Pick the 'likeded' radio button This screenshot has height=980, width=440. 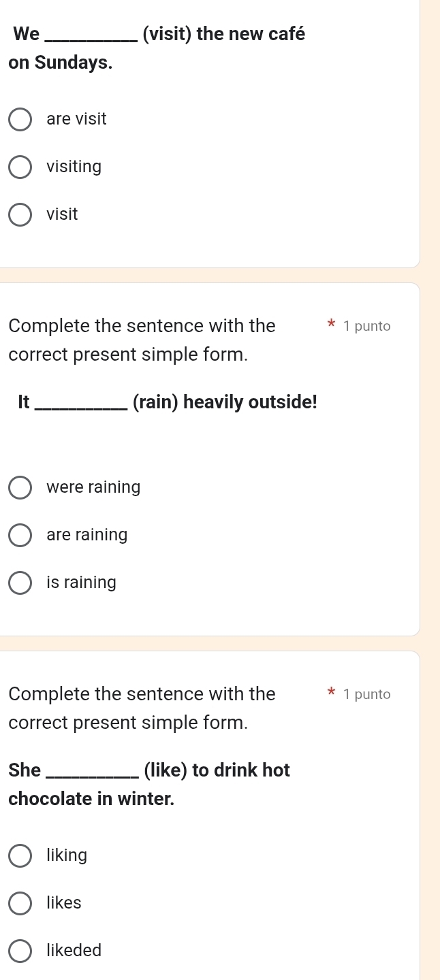coord(20,951)
